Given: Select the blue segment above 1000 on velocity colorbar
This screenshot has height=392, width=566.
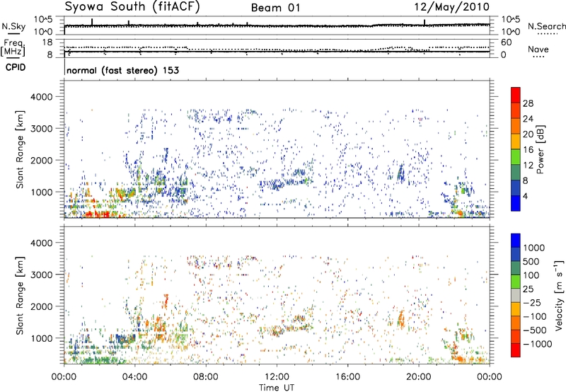Looking at the screenshot, I should (516, 241).
